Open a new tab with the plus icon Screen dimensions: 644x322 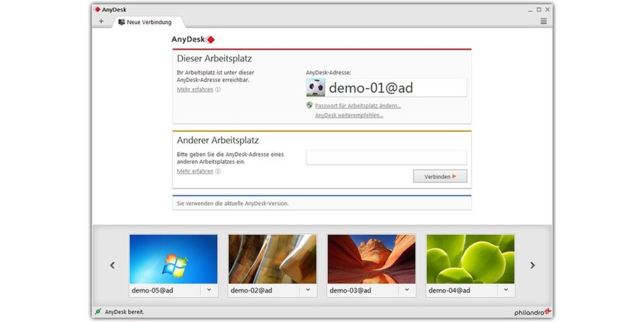click(101, 21)
